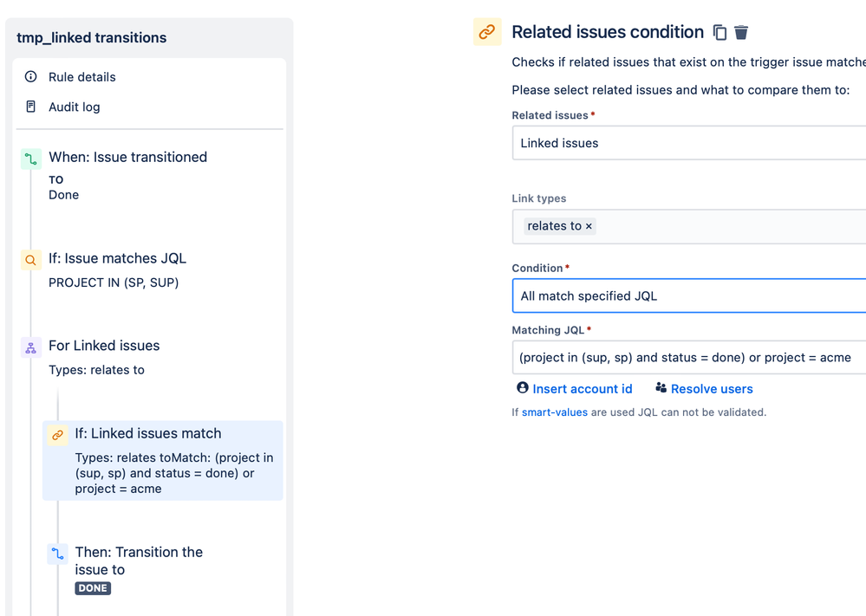Remove the 'relates to' link type chip

tap(589, 226)
